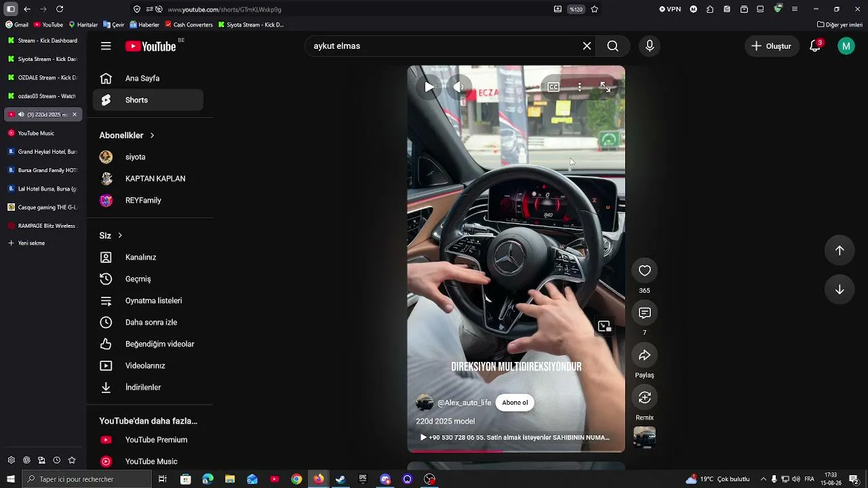Viewport: 868px width, 488px height.
Task: Reset the %120 zoom level indicator
Action: (576, 9)
